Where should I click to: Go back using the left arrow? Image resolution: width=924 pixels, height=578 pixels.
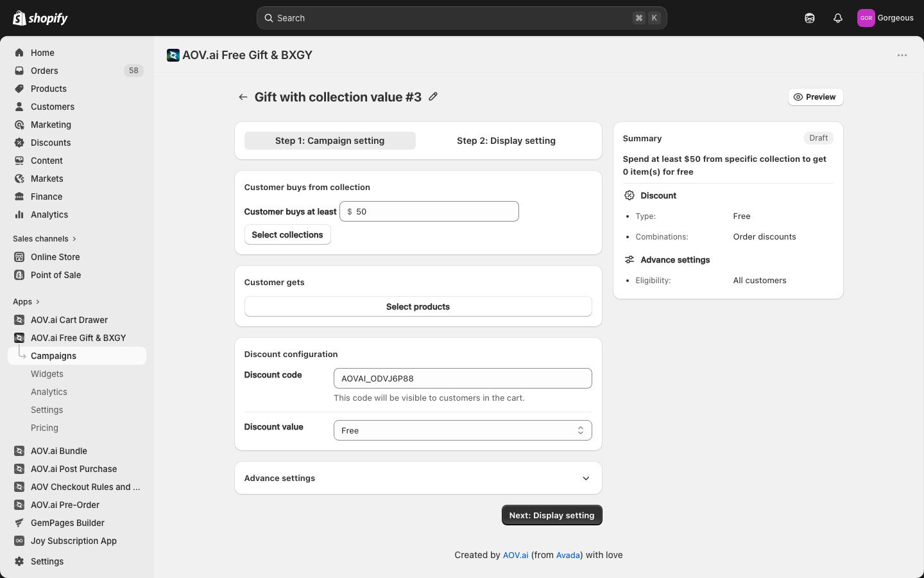click(x=243, y=97)
